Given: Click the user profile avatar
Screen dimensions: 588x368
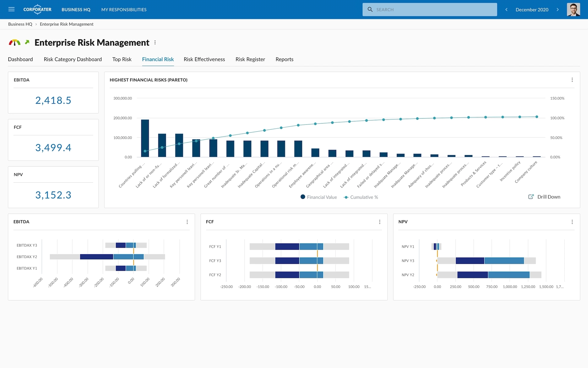Looking at the screenshot, I should 573,10.
